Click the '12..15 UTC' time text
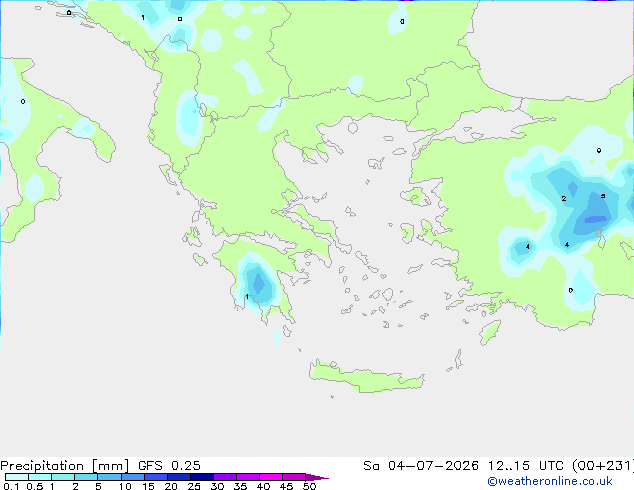The image size is (634, 490). (x=525, y=466)
